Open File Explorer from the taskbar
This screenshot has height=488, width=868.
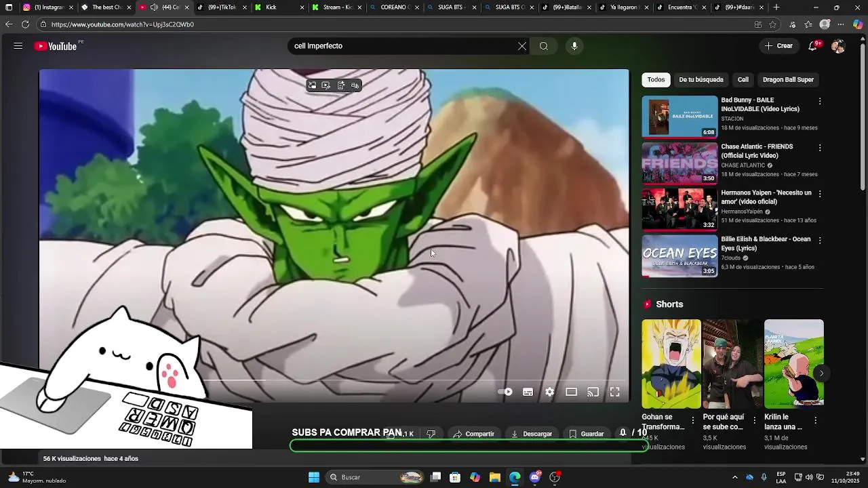pyautogui.click(x=495, y=477)
